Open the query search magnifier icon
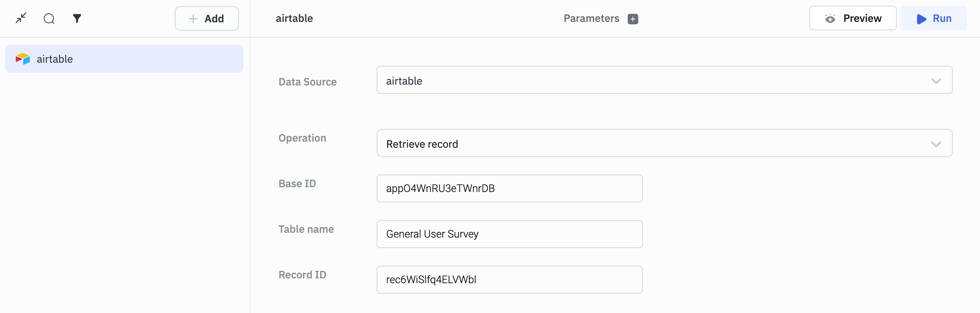Image resolution: width=980 pixels, height=313 pixels. [49, 18]
